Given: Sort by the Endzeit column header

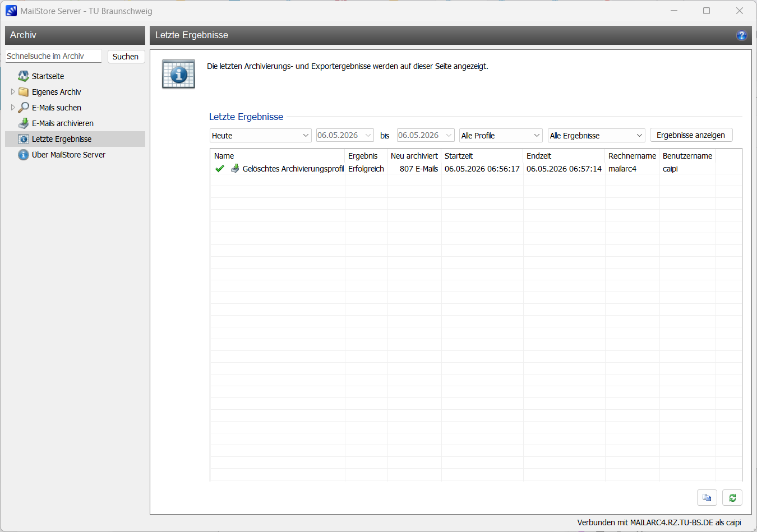Looking at the screenshot, I should [564, 156].
